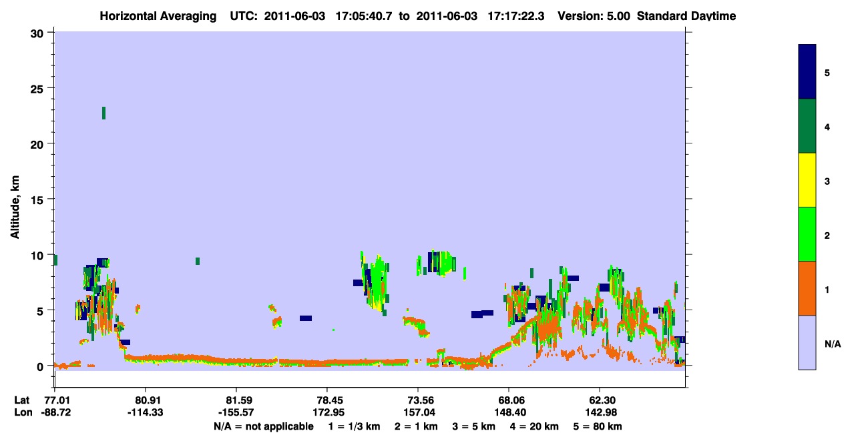Screen dimensions: 868x445
Task: Click the orange colorbar segment labeled 1
Action: click(x=807, y=288)
